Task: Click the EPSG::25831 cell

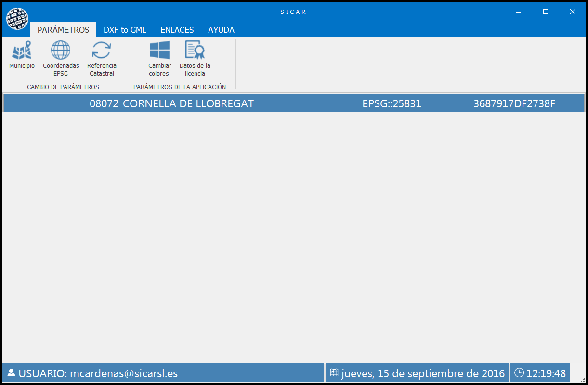Action: pos(392,103)
